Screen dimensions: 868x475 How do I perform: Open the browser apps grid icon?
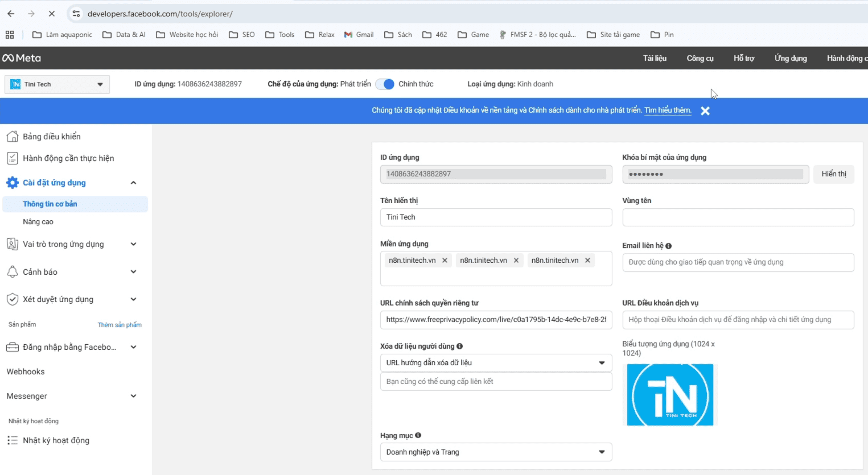(10, 35)
